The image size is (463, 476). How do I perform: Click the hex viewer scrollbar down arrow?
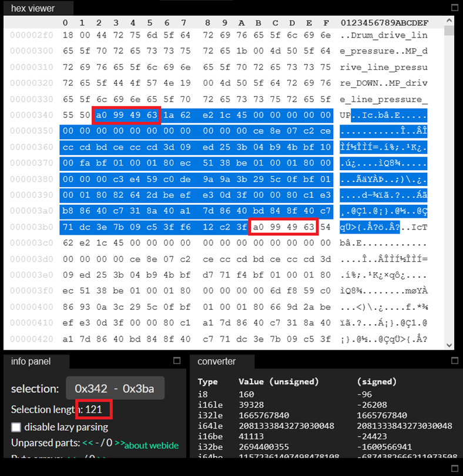pyautogui.click(x=449, y=345)
